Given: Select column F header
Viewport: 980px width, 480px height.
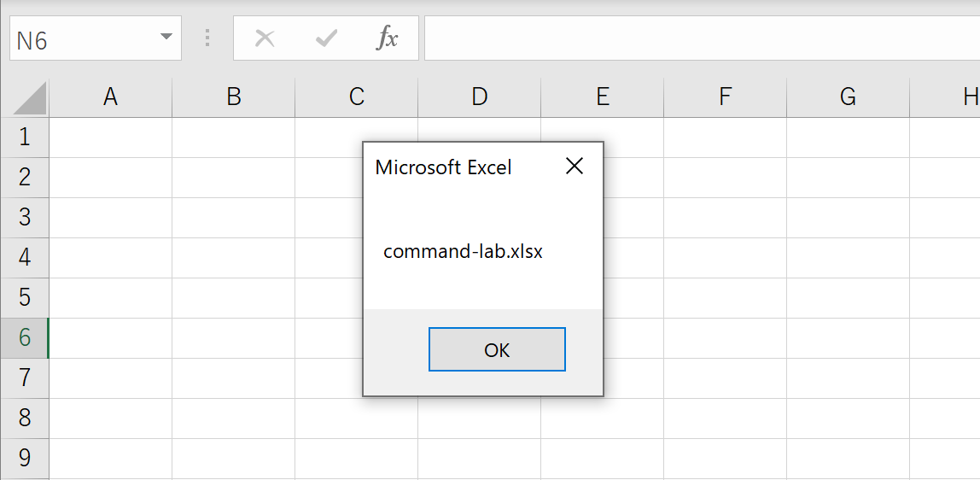Looking at the screenshot, I should pyautogui.click(x=725, y=97).
